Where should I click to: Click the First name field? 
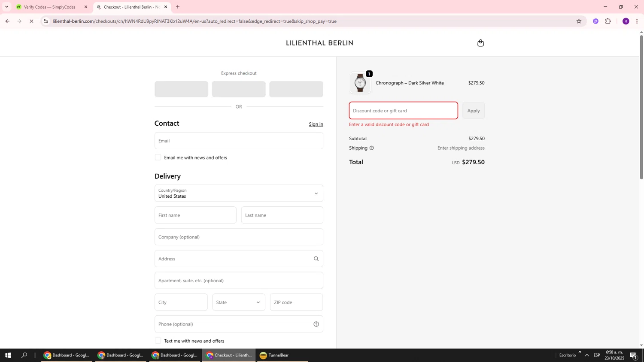click(x=195, y=215)
